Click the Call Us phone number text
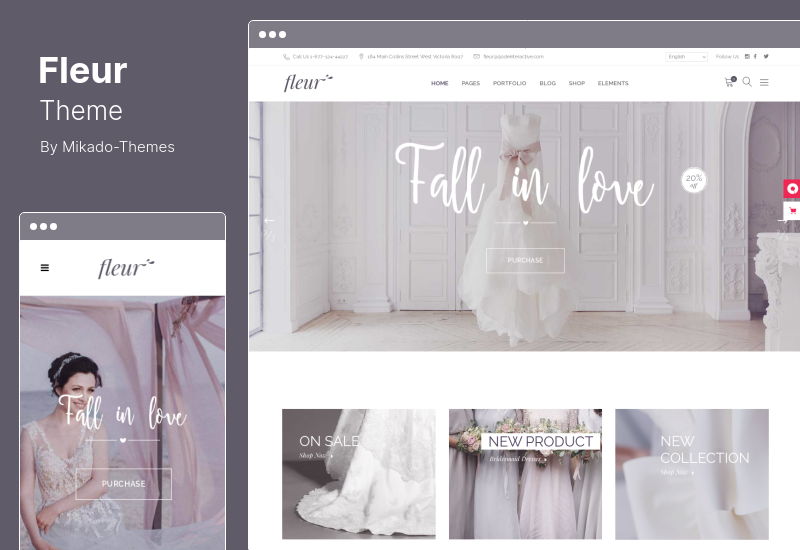This screenshot has height=550, width=800. coord(320,57)
